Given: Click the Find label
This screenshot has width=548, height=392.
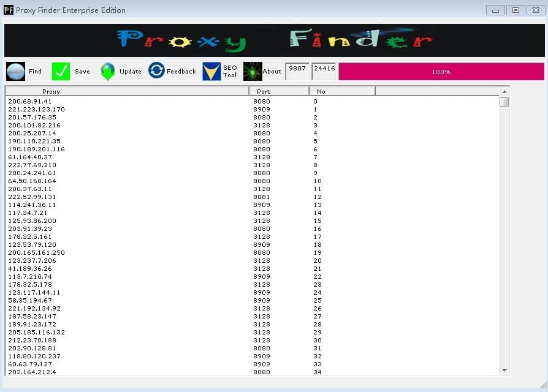Looking at the screenshot, I should 35,71.
